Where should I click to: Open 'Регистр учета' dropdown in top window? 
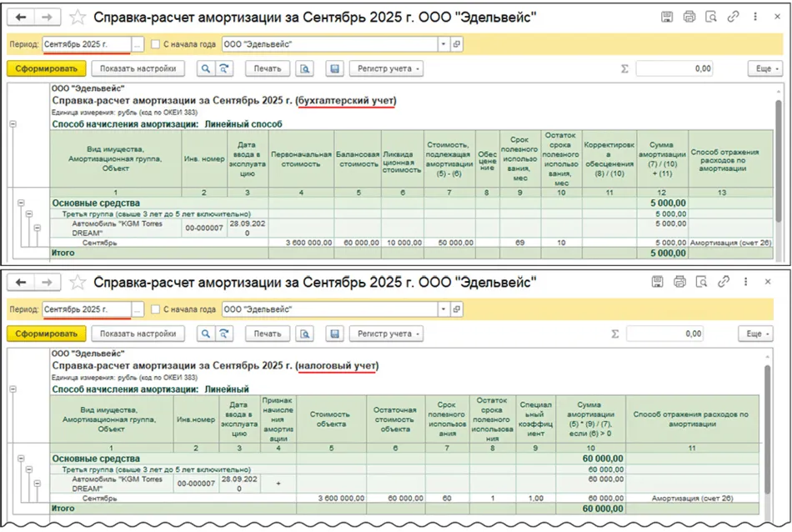click(386, 68)
